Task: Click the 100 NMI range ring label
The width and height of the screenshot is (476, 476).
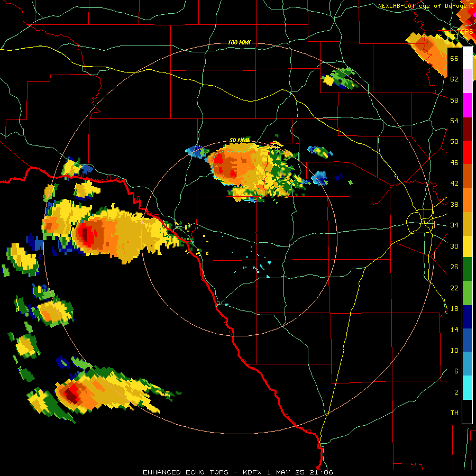Action: tap(239, 42)
